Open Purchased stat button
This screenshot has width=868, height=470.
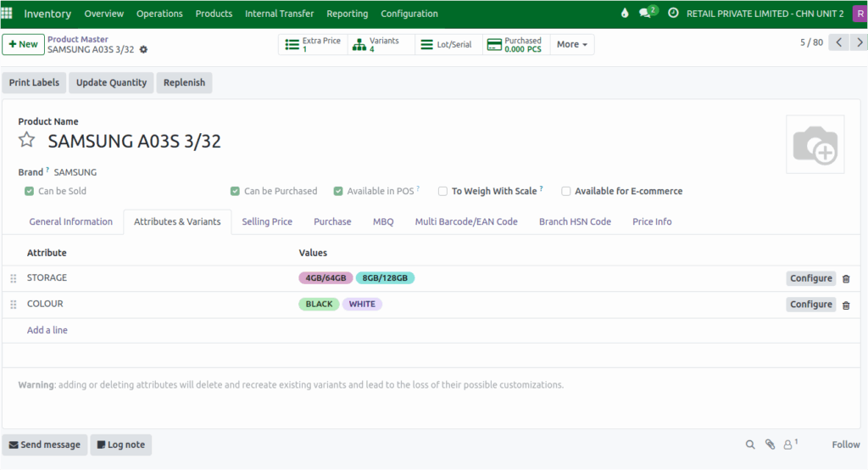tap(516, 44)
